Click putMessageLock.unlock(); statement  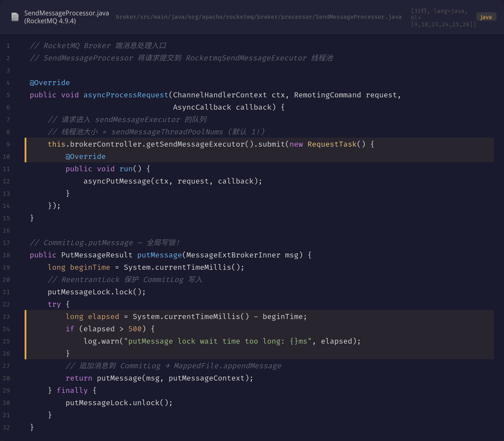119,403
